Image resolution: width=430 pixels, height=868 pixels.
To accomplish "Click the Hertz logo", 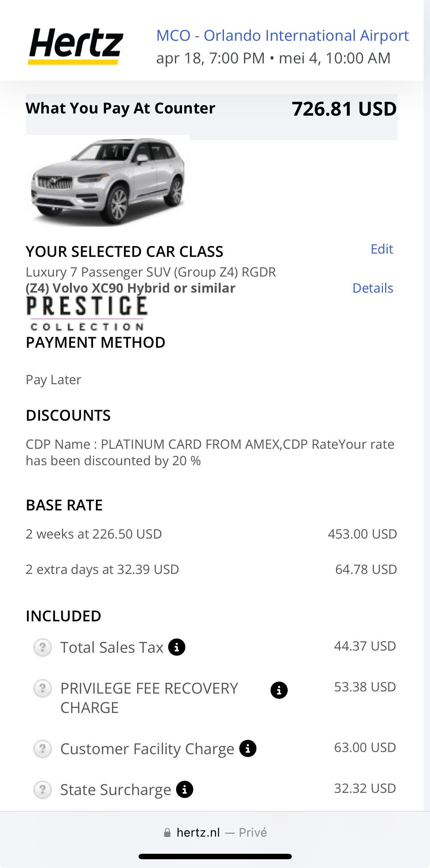I will click(x=75, y=46).
